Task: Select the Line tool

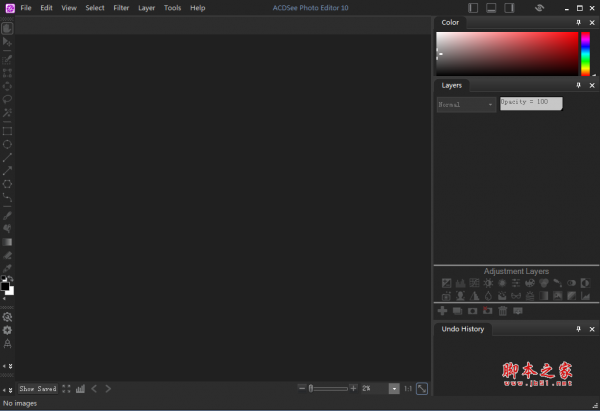Action: click(7, 157)
